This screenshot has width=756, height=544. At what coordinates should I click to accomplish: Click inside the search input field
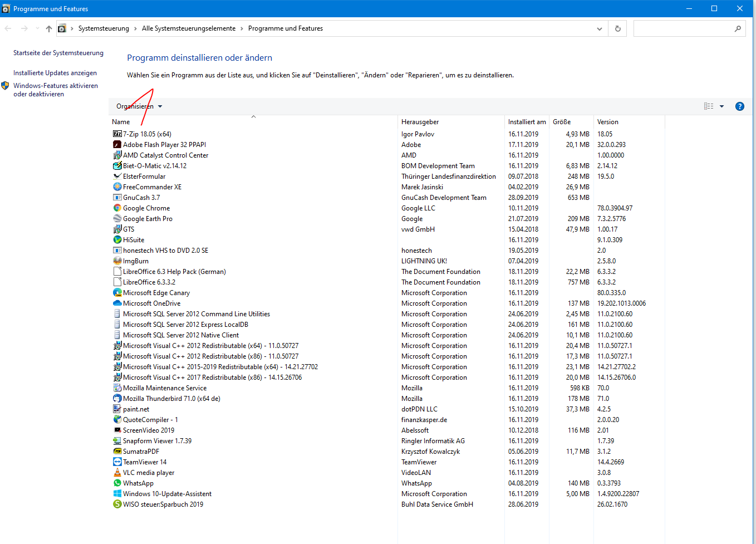[x=684, y=28]
